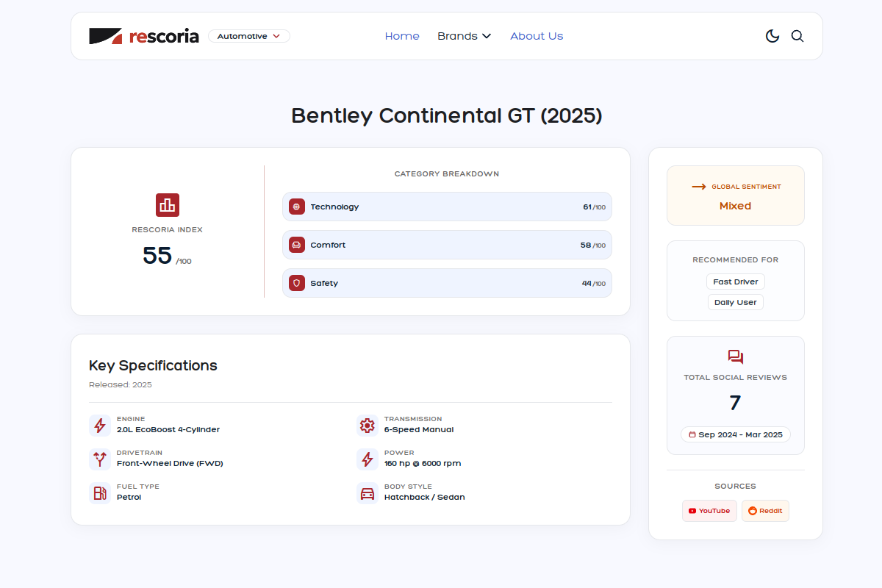Click the 160 hp @ 6000 rpm value
Image resolution: width=882 pixels, height=588 pixels.
[x=423, y=464]
